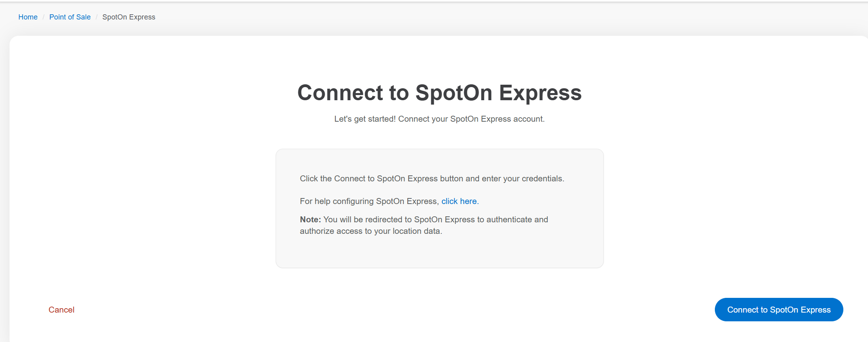Screen dimensions: 868x342
Task: Click "Connect your SpotOn Express account." subtitle text
Action: pos(471,119)
